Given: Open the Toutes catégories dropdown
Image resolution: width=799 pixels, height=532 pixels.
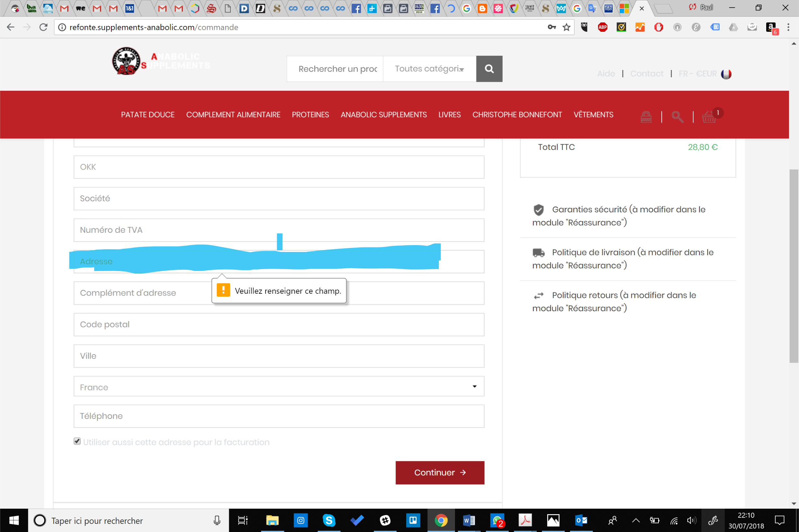Looking at the screenshot, I should click(x=429, y=69).
